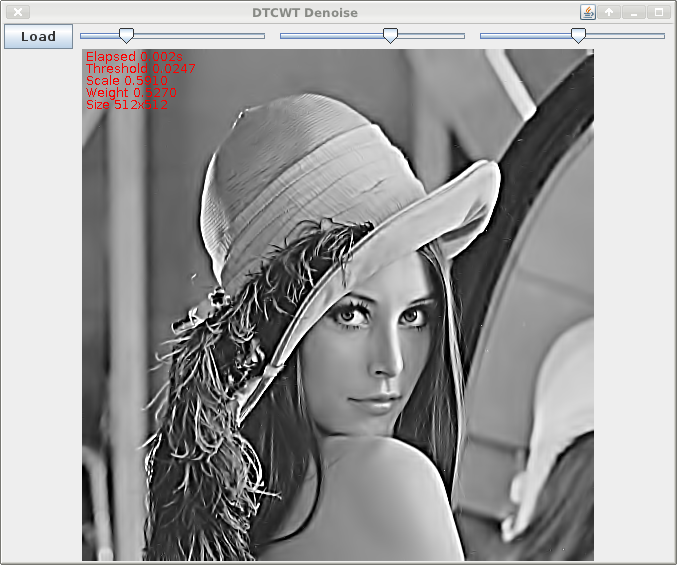Click the 'Weight 0.5270' readout

pyautogui.click(x=131, y=93)
